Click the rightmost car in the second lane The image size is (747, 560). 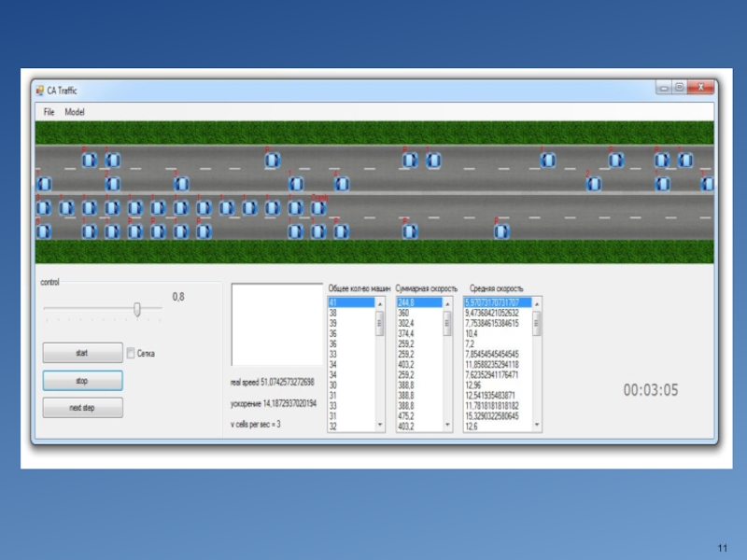707,184
